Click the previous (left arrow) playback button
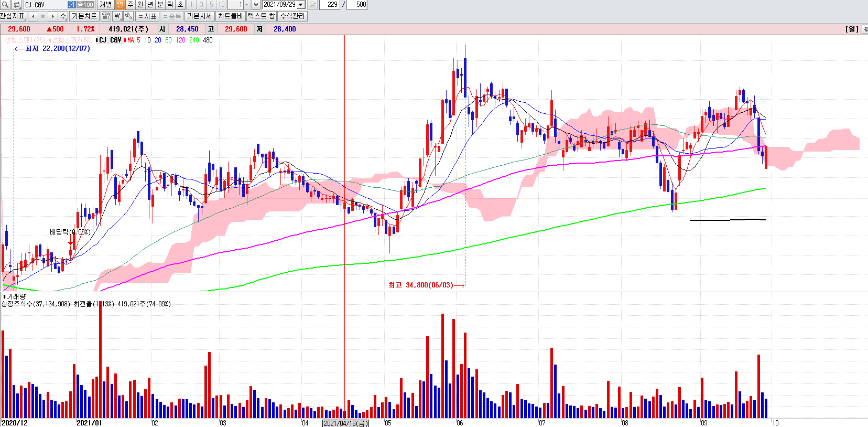This screenshot has width=868, height=427. click(33, 16)
